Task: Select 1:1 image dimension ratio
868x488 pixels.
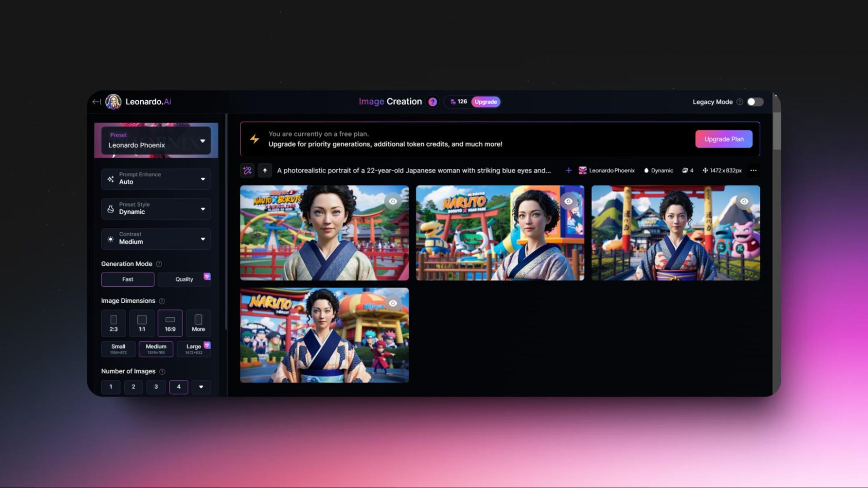Action: (x=142, y=322)
